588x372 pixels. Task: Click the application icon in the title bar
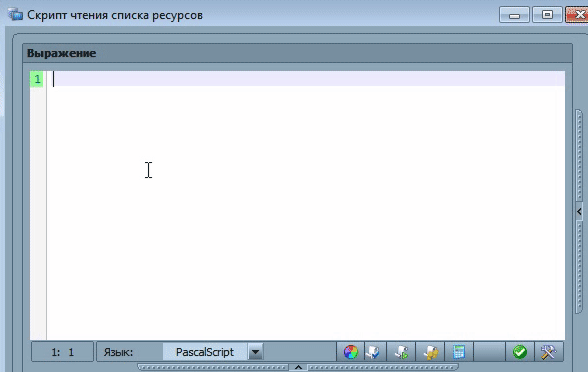point(15,14)
